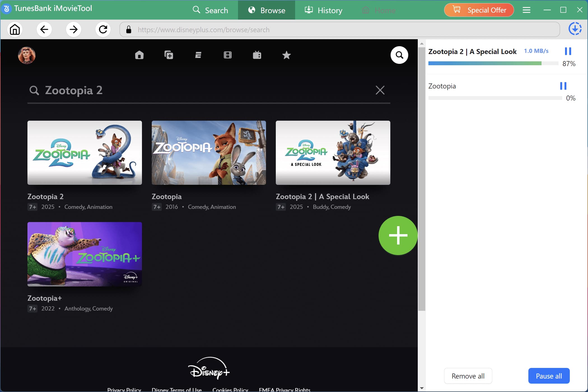Open the downloading arrow icon near the address bar

pyautogui.click(x=575, y=28)
